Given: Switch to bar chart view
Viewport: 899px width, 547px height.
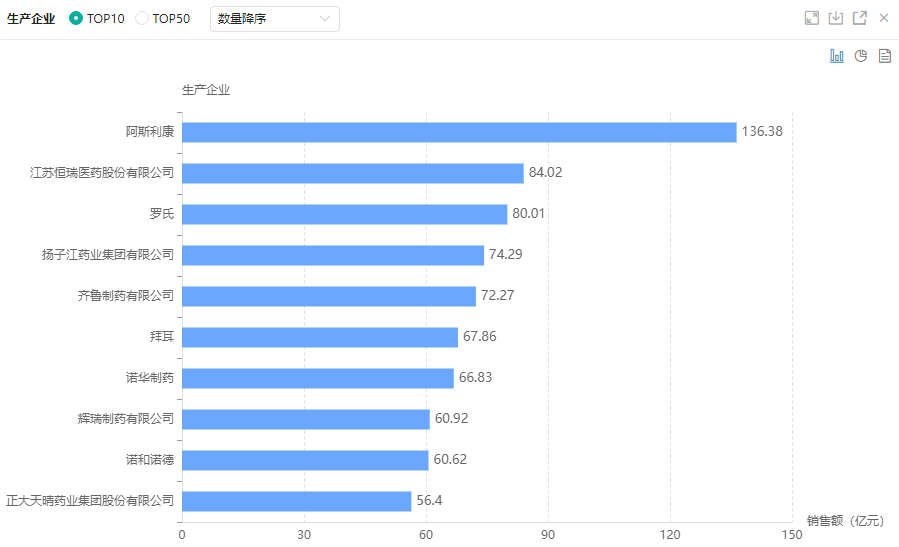Looking at the screenshot, I should [837, 56].
